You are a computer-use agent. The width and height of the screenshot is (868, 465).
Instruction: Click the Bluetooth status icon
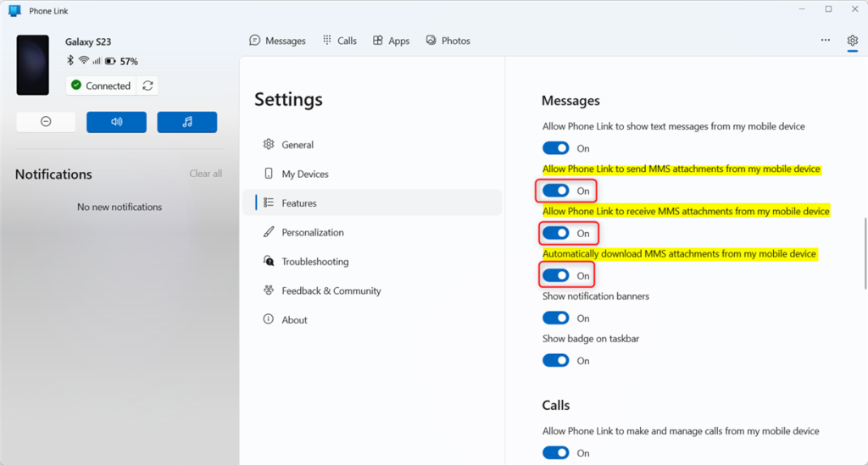(x=70, y=60)
